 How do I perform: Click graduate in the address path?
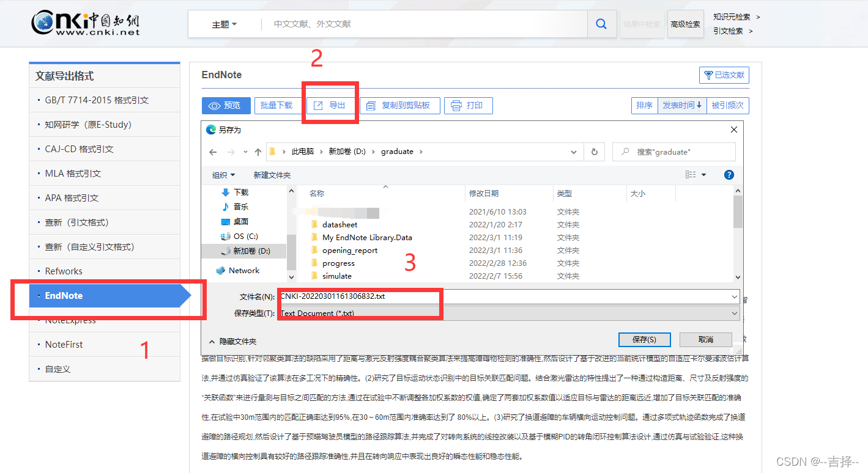tap(398, 152)
